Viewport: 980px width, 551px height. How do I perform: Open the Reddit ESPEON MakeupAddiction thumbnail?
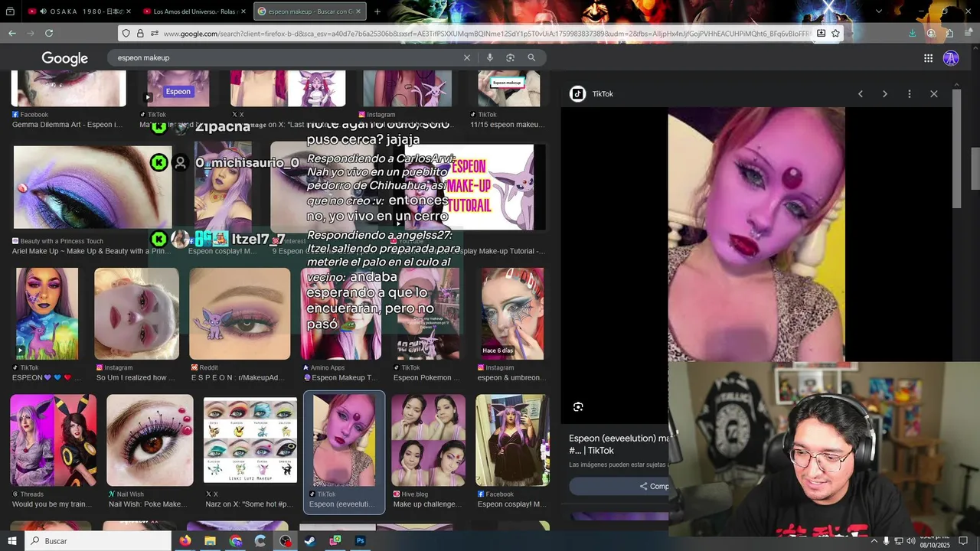click(x=240, y=314)
